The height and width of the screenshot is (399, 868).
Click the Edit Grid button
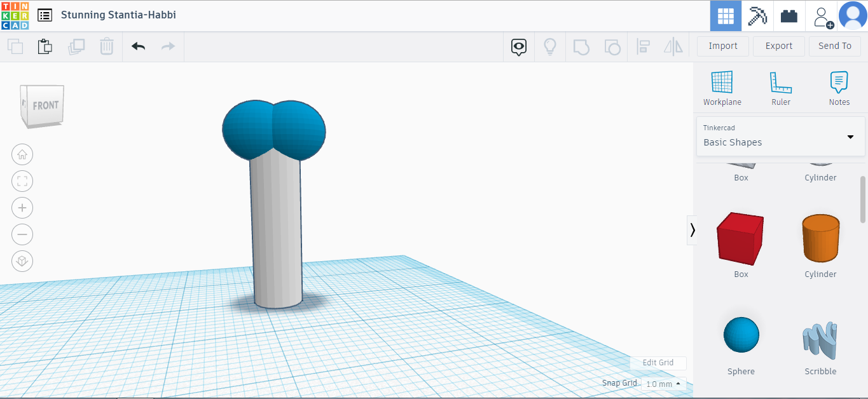[658, 363]
